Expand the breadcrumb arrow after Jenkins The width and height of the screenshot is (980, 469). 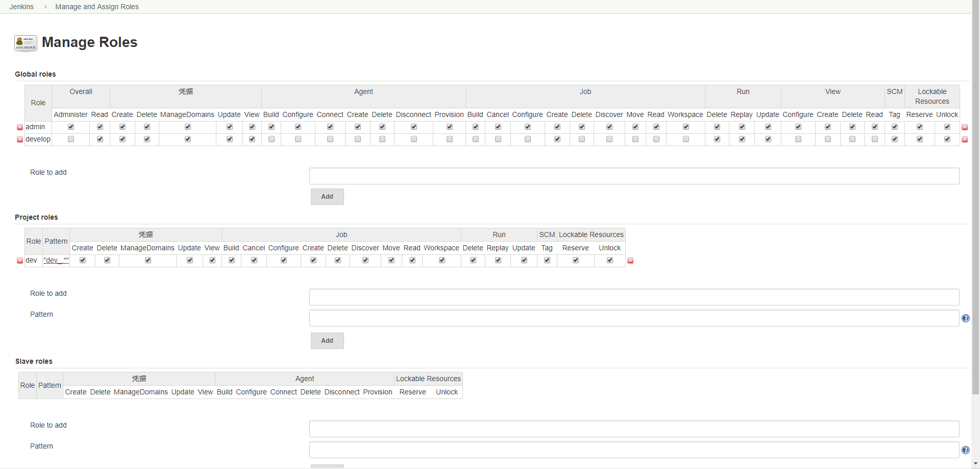click(x=45, y=7)
